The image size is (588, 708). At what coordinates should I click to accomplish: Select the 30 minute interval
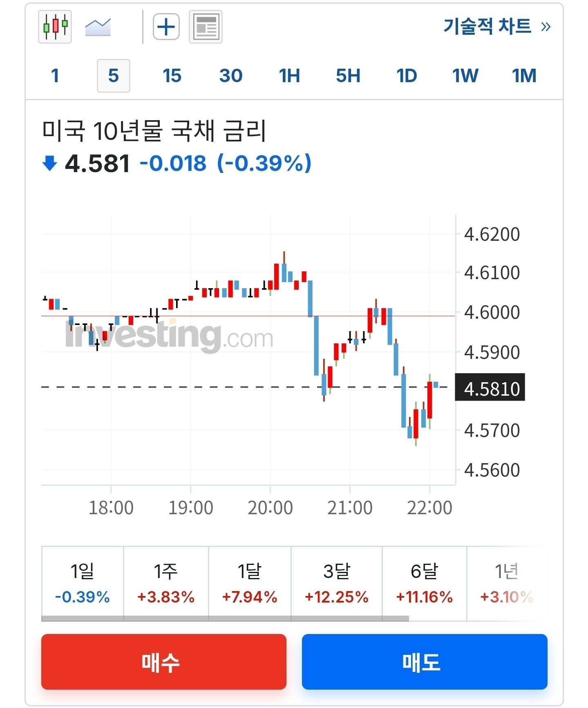pos(231,76)
